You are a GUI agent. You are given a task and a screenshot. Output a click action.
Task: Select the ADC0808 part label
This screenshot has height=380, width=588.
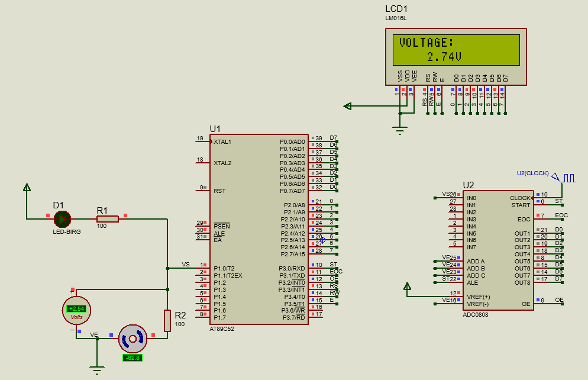click(x=476, y=315)
